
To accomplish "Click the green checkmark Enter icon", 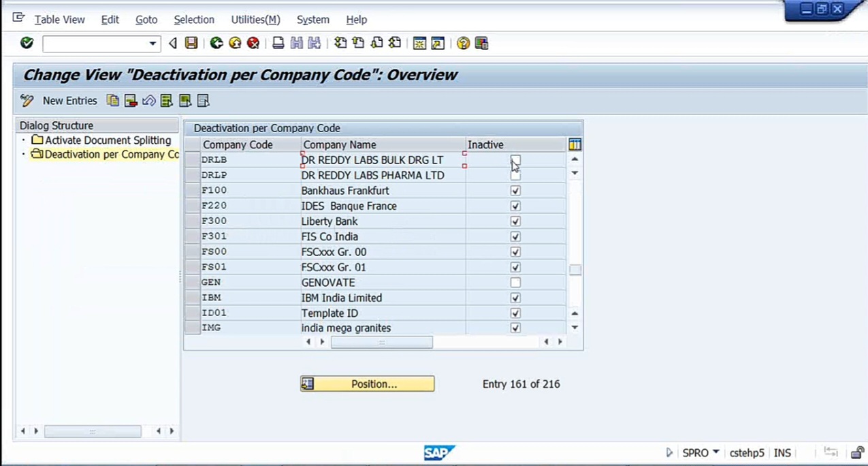I will [27, 43].
